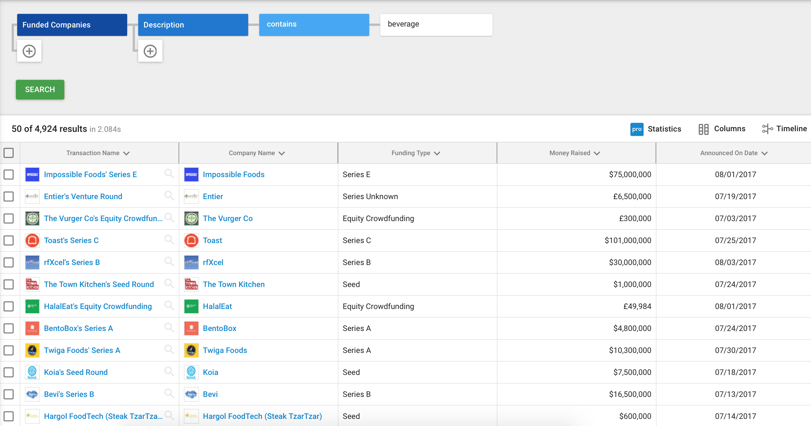Click the Series Unknown funding type cell

tap(370, 196)
